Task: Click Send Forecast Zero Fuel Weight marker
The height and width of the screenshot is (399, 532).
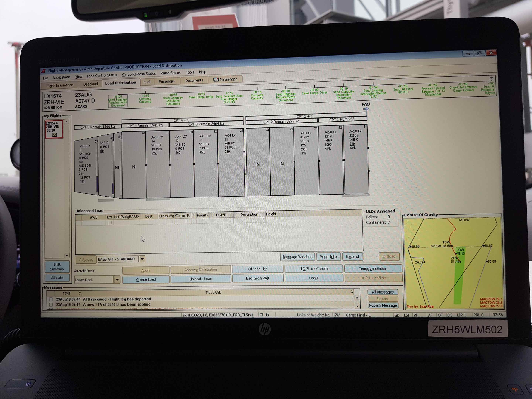Action: pyautogui.click(x=229, y=98)
